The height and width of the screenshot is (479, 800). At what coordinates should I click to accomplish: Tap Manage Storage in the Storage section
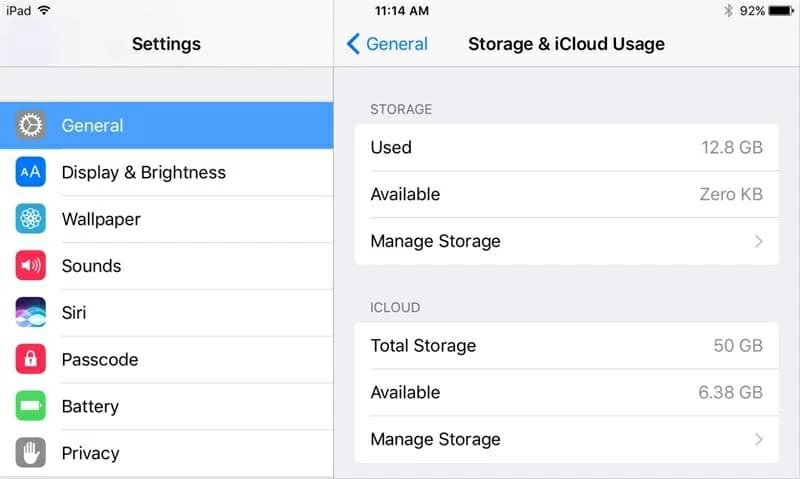click(x=435, y=241)
